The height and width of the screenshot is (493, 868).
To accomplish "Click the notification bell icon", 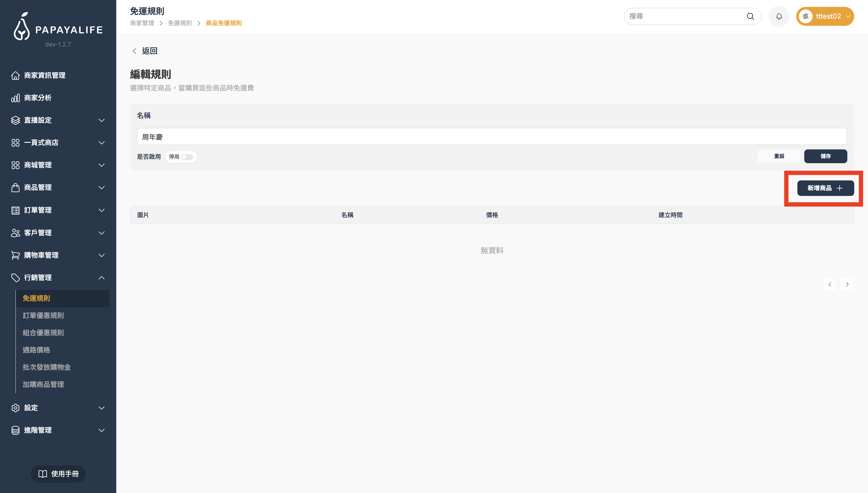I will tap(779, 16).
